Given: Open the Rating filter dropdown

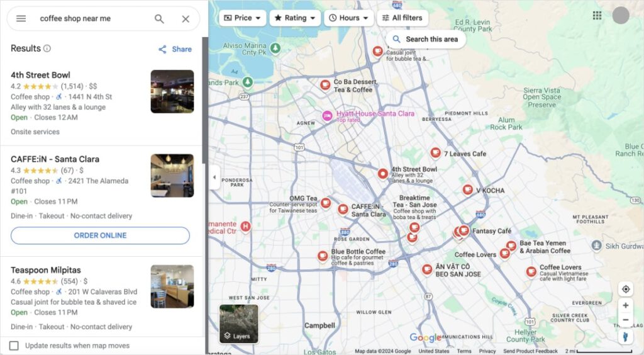Looking at the screenshot, I should pos(295,18).
